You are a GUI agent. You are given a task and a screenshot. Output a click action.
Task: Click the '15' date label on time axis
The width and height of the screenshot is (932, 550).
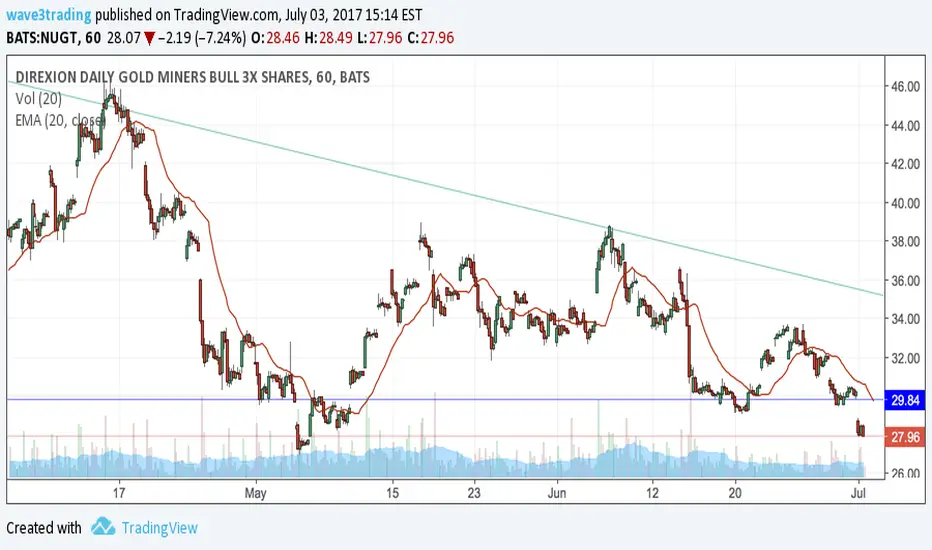[x=392, y=493]
